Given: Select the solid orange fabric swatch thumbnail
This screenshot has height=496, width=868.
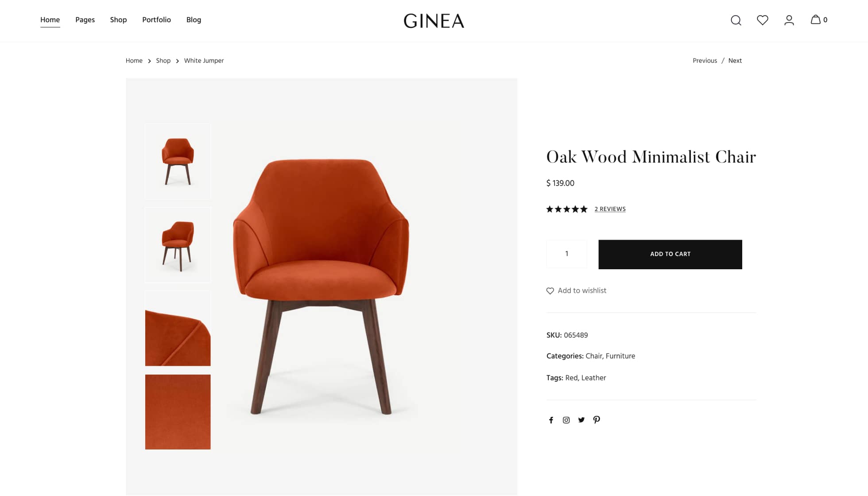Looking at the screenshot, I should pos(178,412).
